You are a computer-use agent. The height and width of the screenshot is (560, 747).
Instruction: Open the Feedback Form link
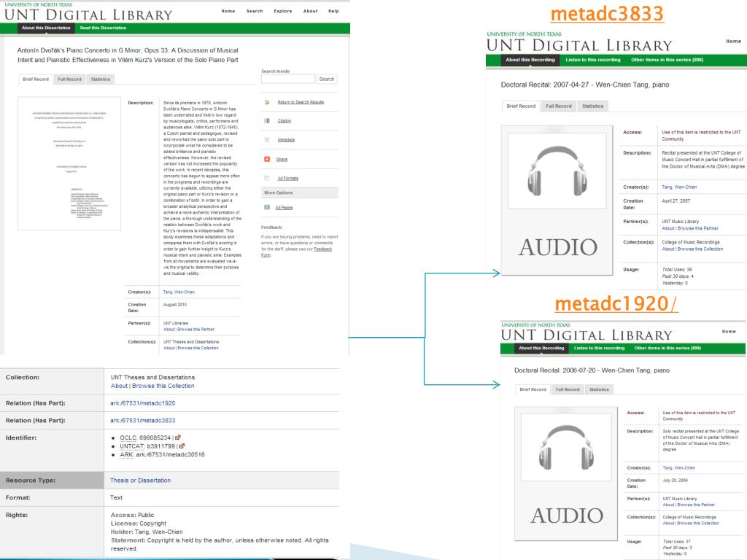296,252
